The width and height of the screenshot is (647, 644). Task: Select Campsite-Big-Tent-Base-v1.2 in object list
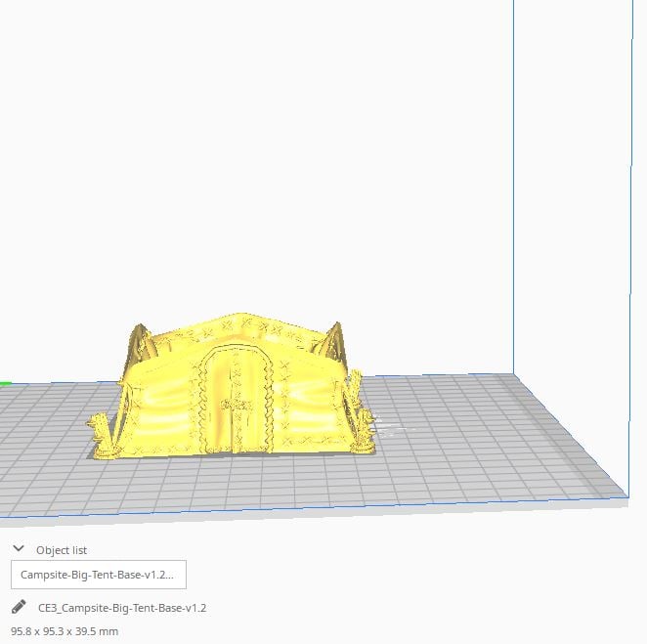pos(99,575)
